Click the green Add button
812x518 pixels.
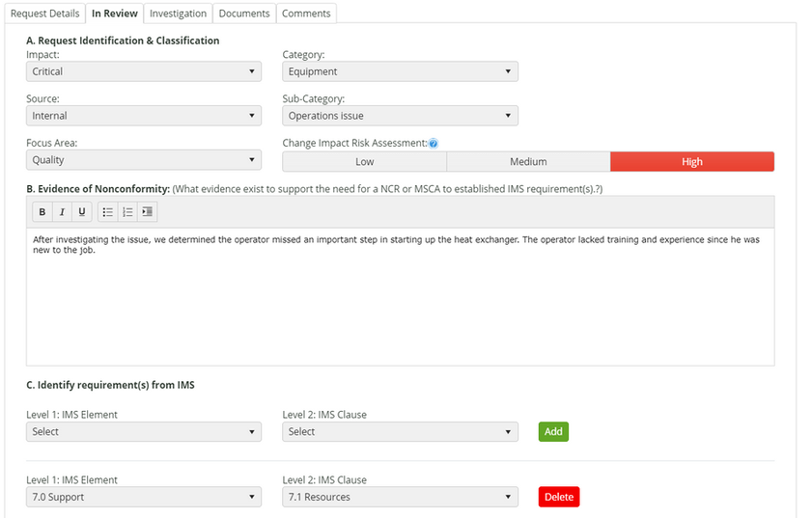(553, 432)
